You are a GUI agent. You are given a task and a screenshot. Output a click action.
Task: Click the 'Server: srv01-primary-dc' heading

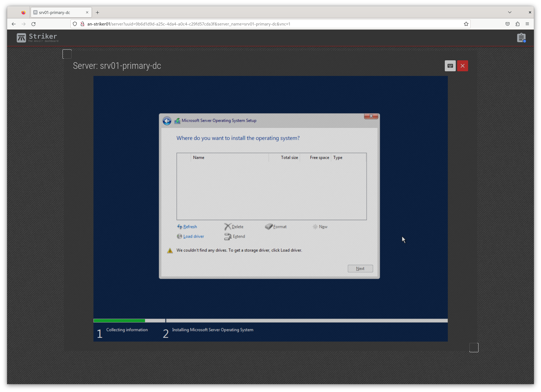(x=117, y=66)
